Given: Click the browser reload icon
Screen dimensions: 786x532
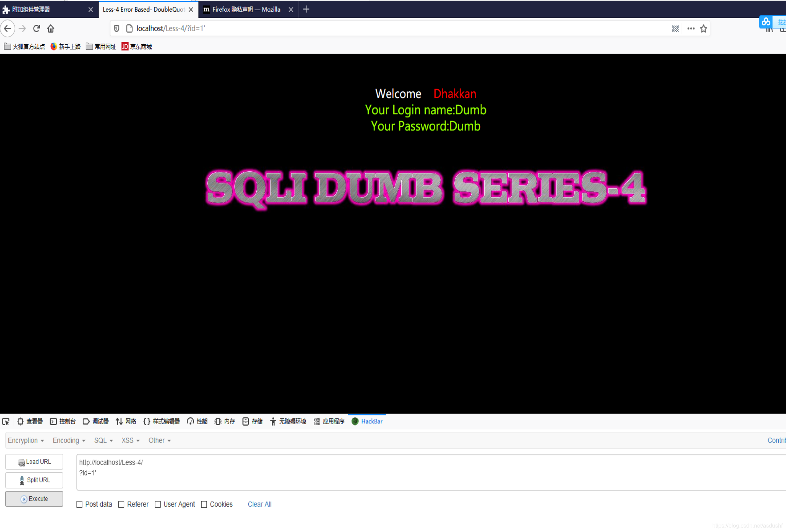Looking at the screenshot, I should point(37,28).
